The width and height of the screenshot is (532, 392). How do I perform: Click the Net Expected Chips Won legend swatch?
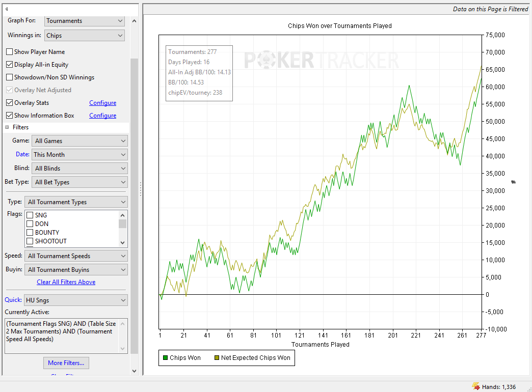coord(217,358)
